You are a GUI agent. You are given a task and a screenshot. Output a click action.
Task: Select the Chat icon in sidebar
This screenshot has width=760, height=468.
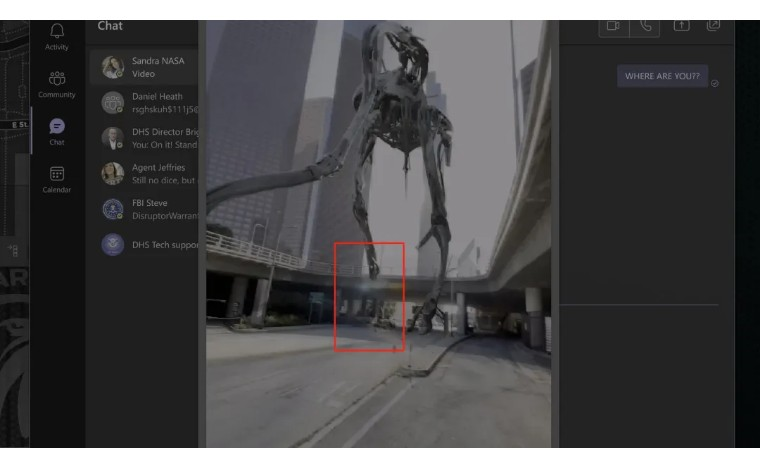coord(57,130)
